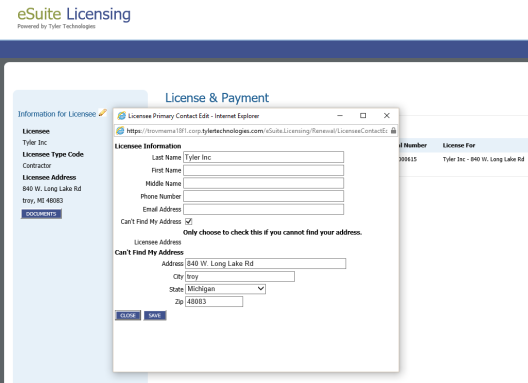Click the 'Tyler Inc - 840 W. Long Lake Rd' cell

pos(483,159)
